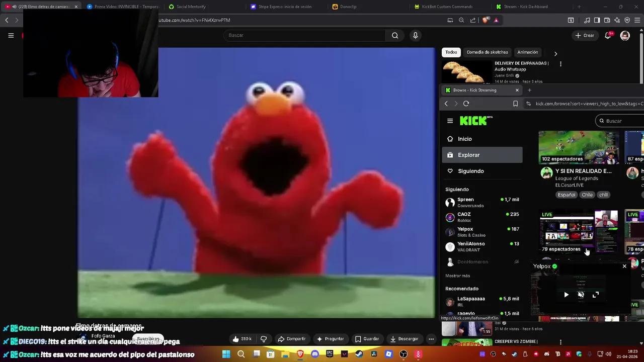
Task: Open the Brave Wallet icon
Action: pos(607,20)
